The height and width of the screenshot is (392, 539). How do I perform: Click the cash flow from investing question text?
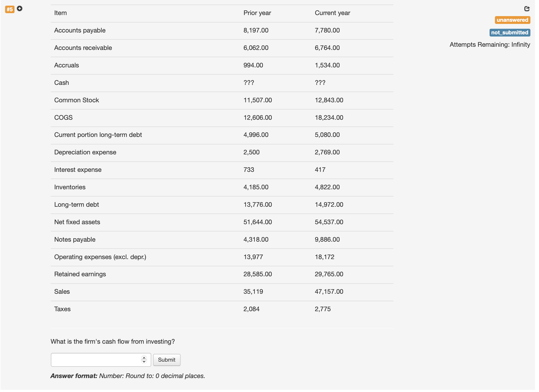point(113,342)
